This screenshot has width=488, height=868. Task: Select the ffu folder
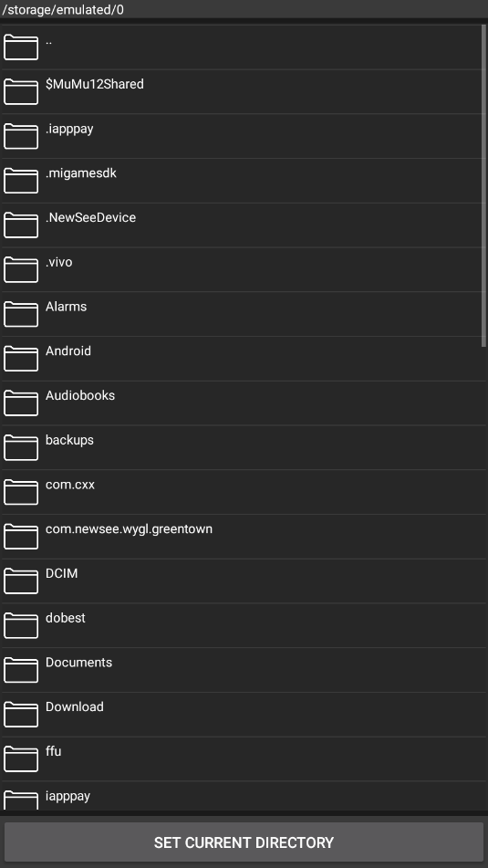point(244,759)
